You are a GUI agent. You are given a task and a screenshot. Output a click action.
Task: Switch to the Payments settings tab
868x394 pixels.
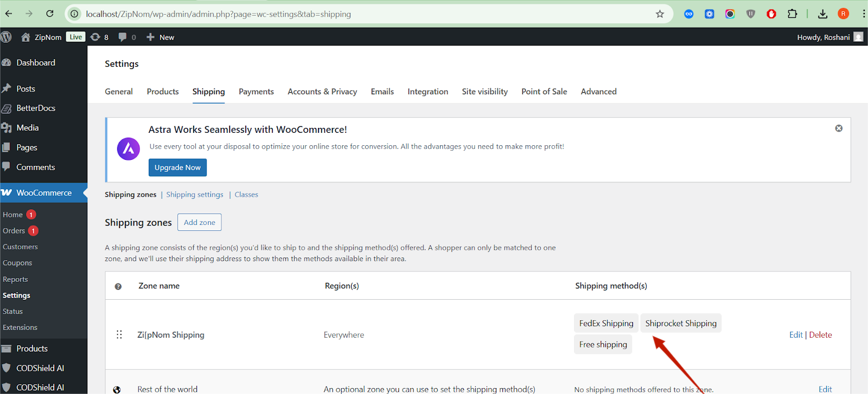256,92
